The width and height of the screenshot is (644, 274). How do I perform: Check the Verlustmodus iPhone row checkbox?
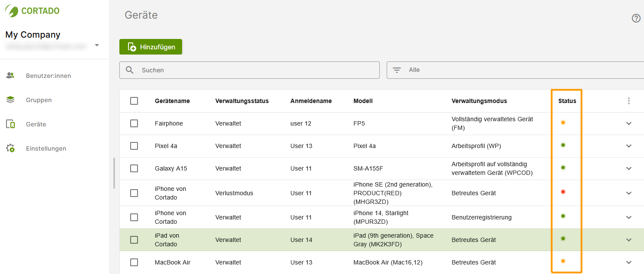point(134,193)
